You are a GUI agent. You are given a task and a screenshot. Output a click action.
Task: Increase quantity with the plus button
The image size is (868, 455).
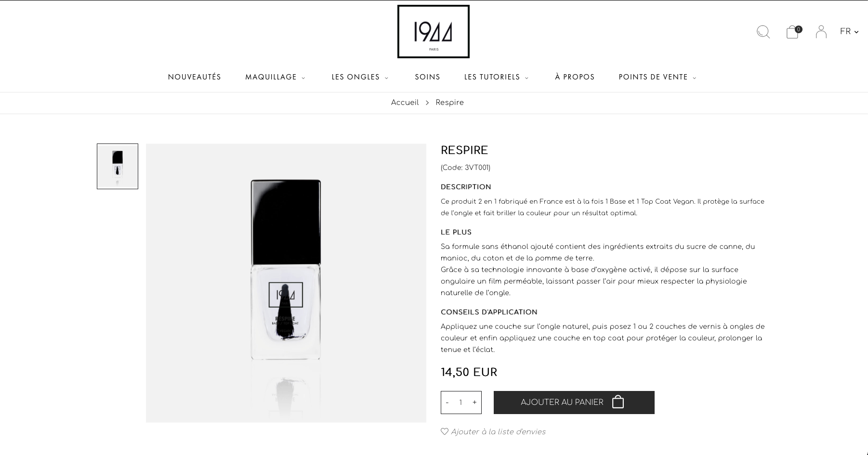click(474, 403)
